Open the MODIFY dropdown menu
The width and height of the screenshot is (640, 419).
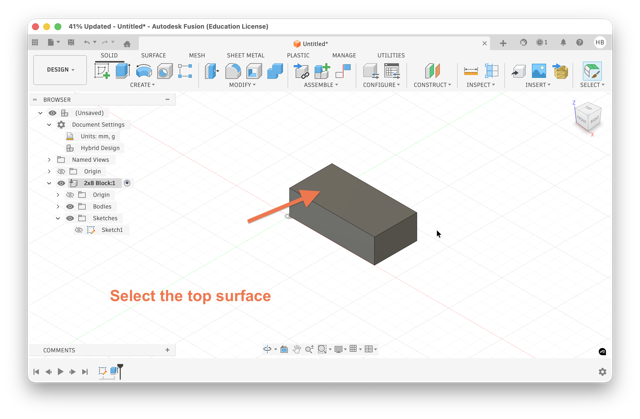pyautogui.click(x=242, y=85)
